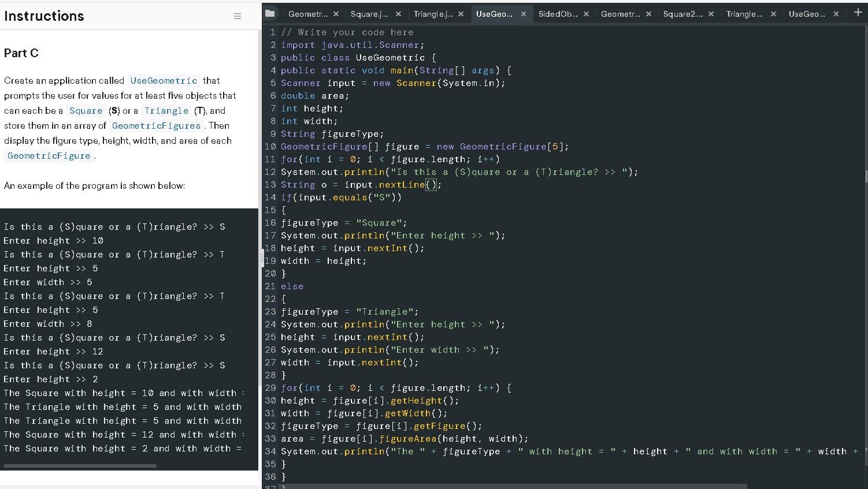Click the "public class UseGeometric {" line
868x489 pixels.
click(x=358, y=58)
